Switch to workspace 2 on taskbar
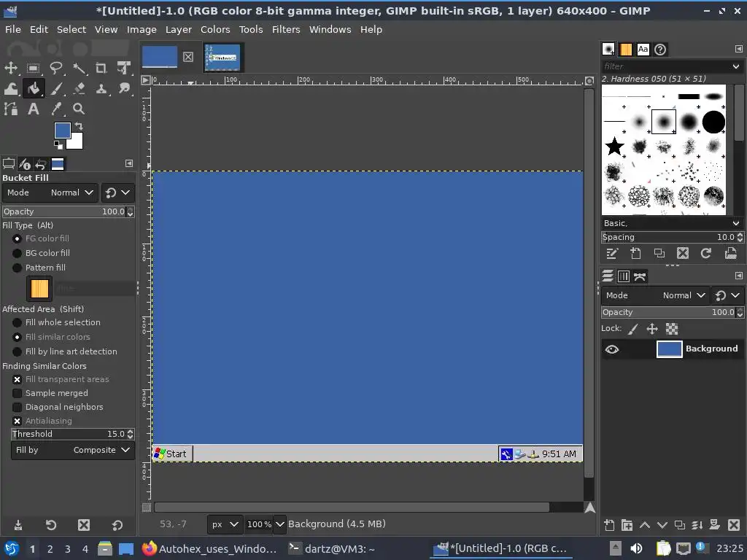The width and height of the screenshot is (747, 560). 50,549
